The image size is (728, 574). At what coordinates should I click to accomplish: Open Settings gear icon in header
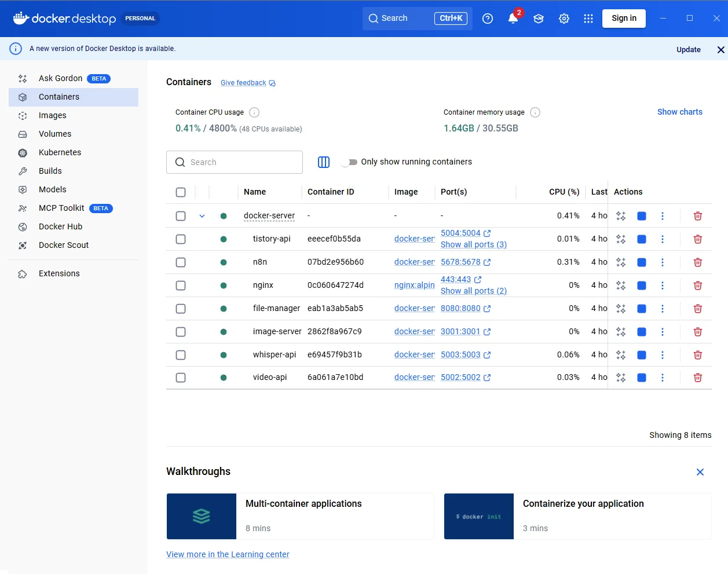click(x=564, y=19)
